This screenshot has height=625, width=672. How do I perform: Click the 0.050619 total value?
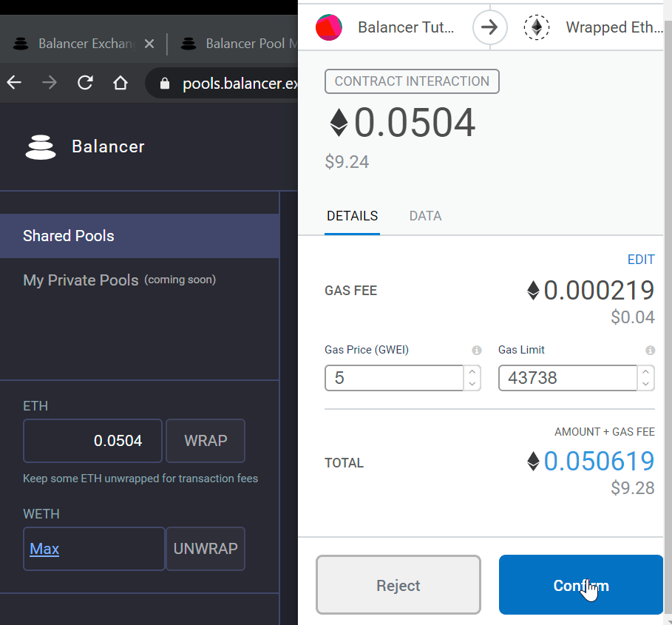tap(599, 462)
